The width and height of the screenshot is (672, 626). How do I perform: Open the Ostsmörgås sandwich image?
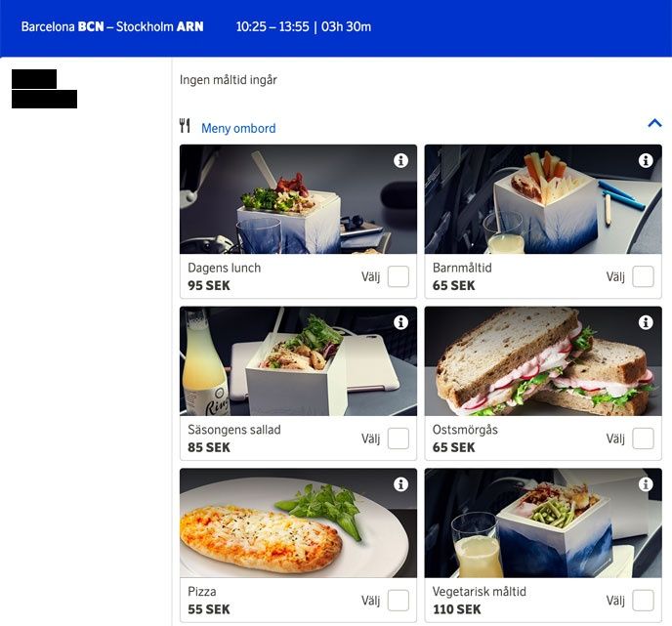coord(543,360)
